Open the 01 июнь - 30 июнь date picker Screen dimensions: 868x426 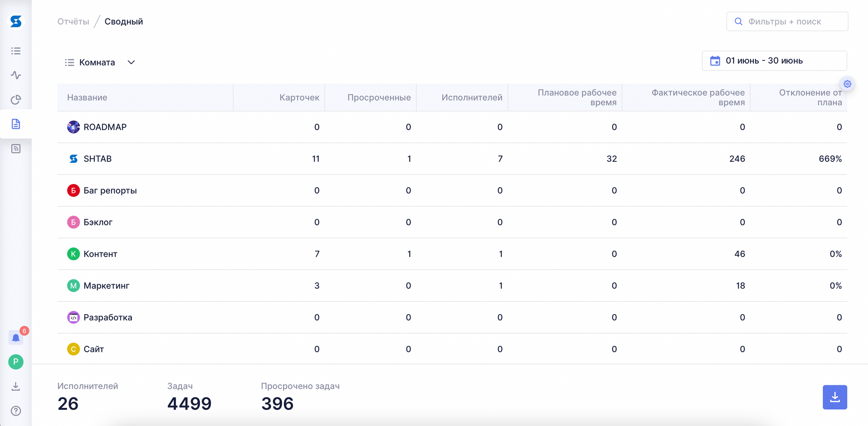774,61
